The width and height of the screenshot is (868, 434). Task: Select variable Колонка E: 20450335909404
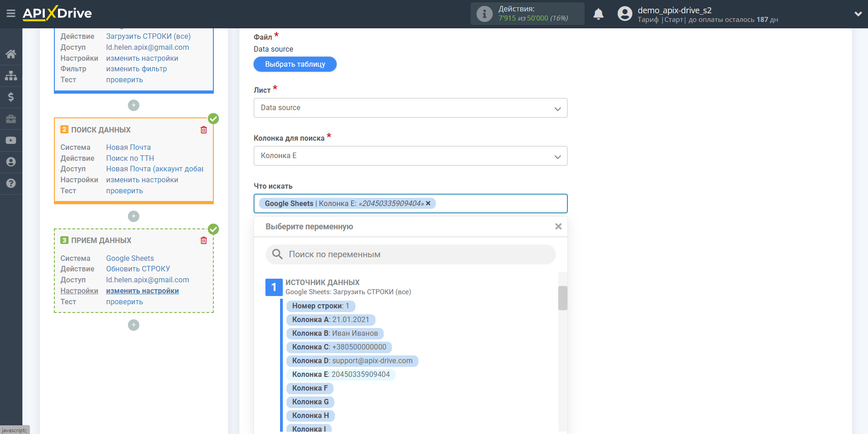(x=341, y=375)
